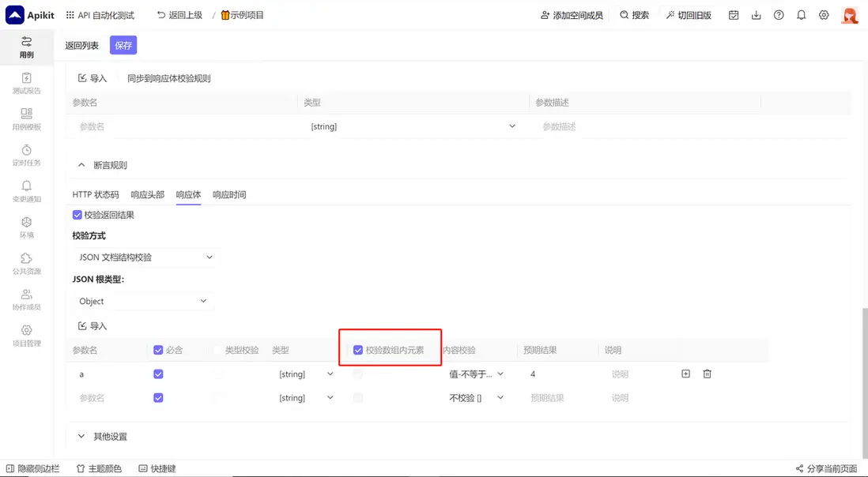The width and height of the screenshot is (868, 477).
Task: Click 隐藏侧边栏 in the bottom bar
Action: coord(32,469)
